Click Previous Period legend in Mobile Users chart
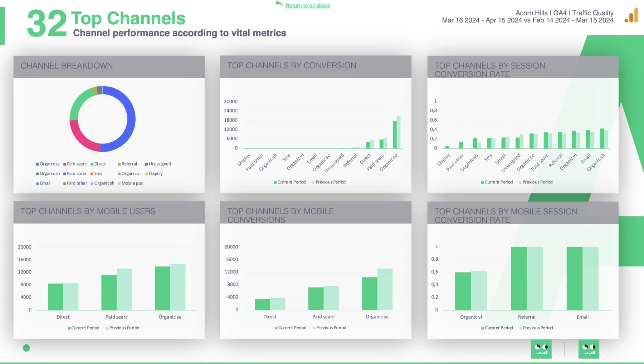Screen dimensions: 644x364 [122, 328]
